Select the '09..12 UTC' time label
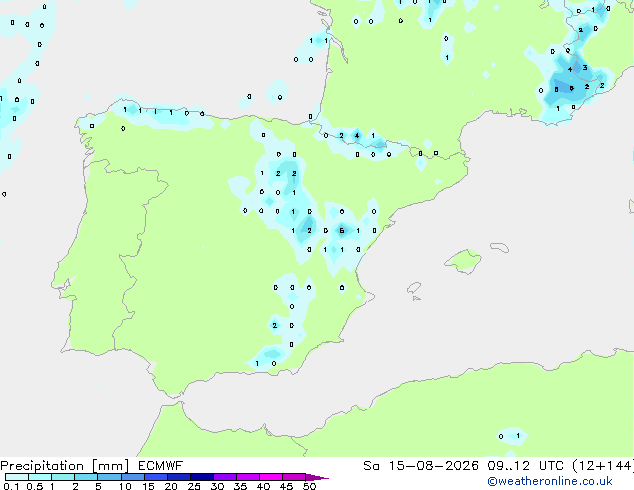This screenshot has width=634, height=490. [x=525, y=466]
